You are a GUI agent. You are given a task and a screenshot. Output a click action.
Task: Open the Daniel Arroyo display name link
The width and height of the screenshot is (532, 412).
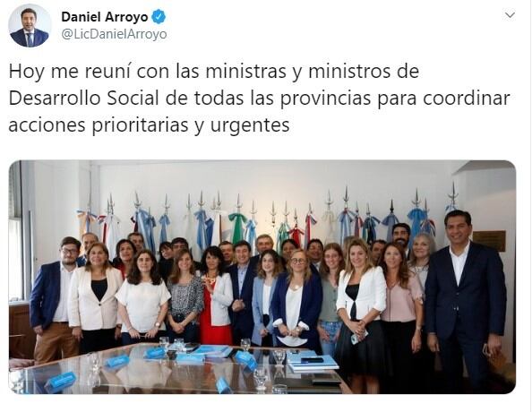click(105, 17)
